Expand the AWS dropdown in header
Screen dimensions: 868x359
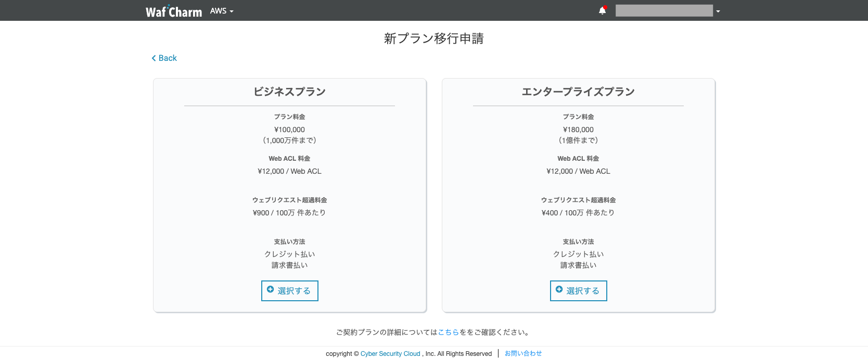pos(222,11)
